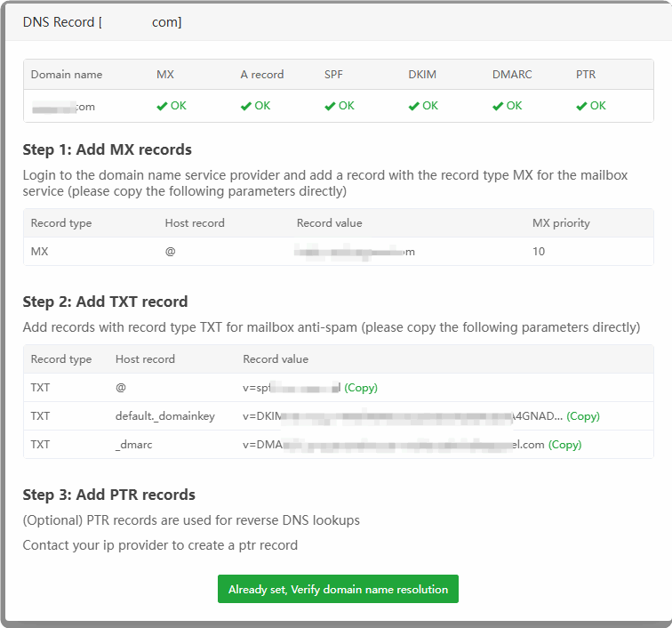The image size is (672, 628).
Task: Click the PTR OK checkmark icon
Action: click(x=581, y=106)
